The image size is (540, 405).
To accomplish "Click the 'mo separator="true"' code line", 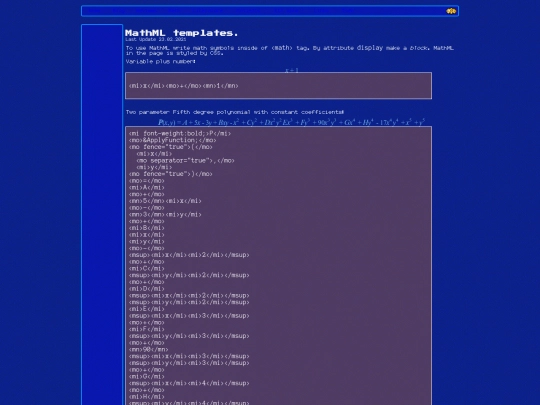I will click(185, 160).
